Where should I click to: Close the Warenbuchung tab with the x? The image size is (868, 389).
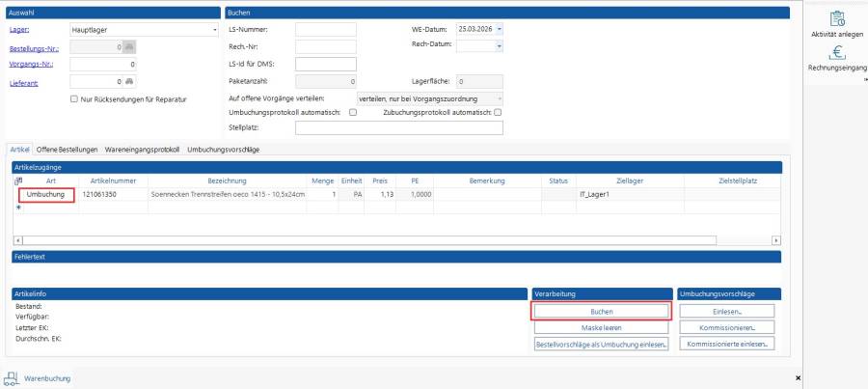[798, 377]
